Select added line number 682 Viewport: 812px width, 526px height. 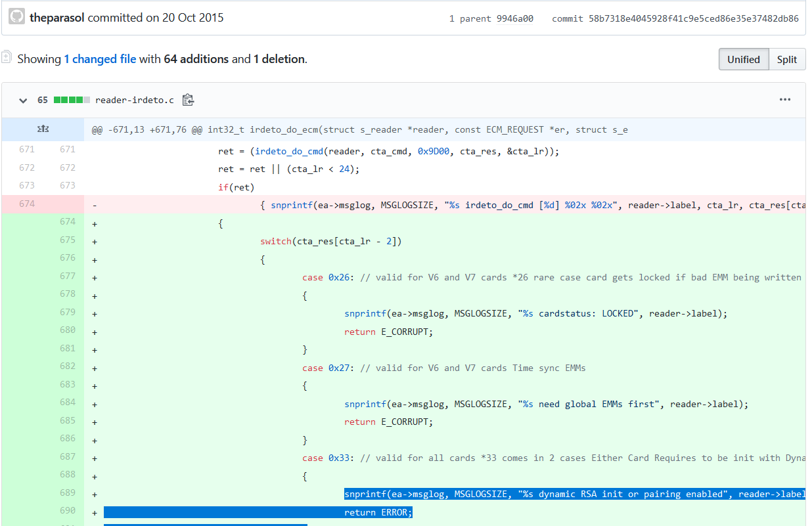68,366
